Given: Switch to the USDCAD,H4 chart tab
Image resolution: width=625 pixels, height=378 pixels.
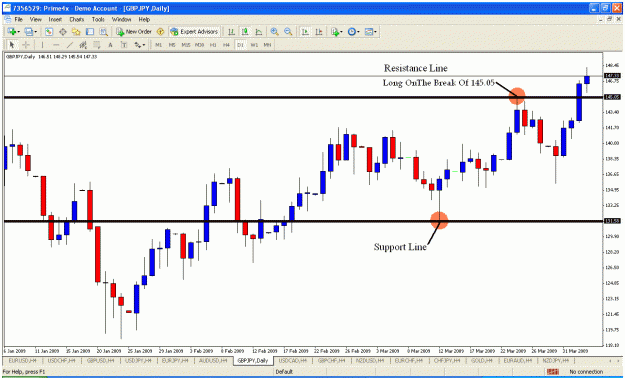Looking at the screenshot, I should (x=293, y=360).
